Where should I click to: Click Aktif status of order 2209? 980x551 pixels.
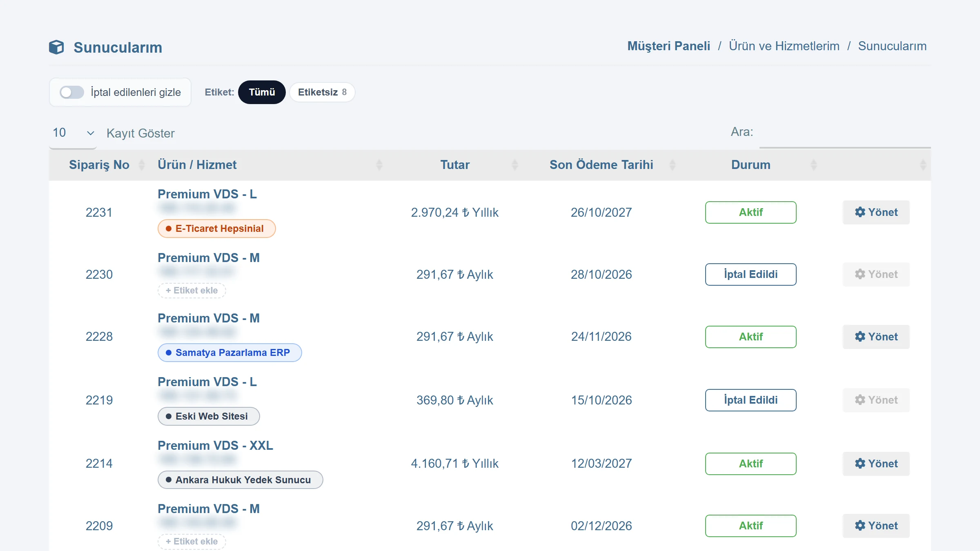751,526
